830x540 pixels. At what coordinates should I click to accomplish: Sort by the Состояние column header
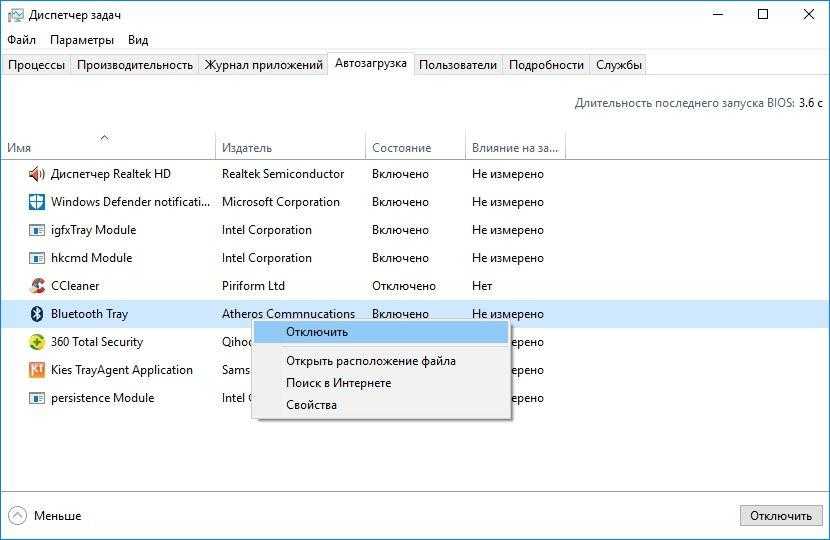coord(401,148)
